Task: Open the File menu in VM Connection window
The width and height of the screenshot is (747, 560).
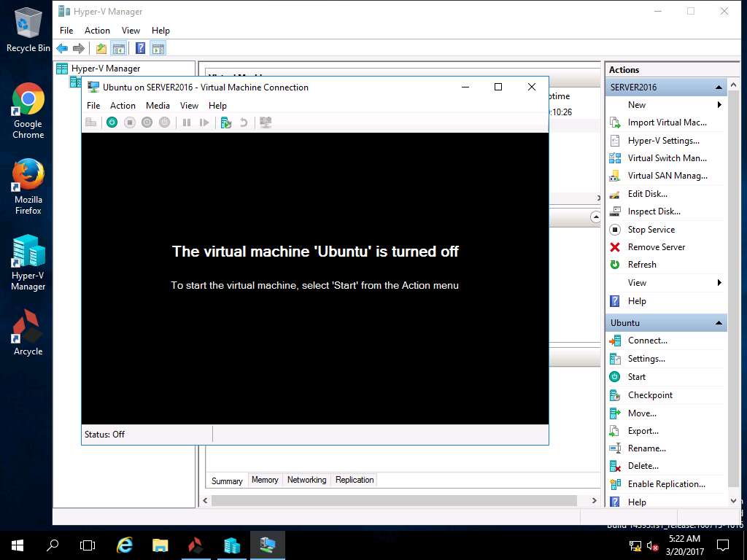Action: click(93, 106)
